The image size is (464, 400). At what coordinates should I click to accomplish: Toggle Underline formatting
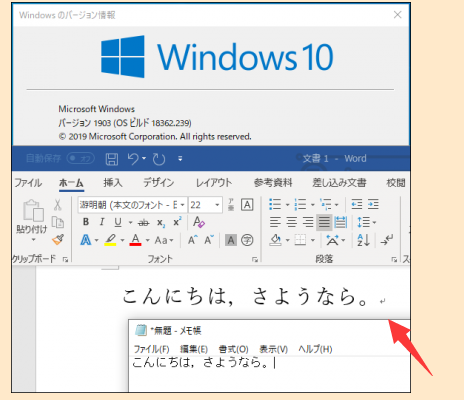pos(118,222)
